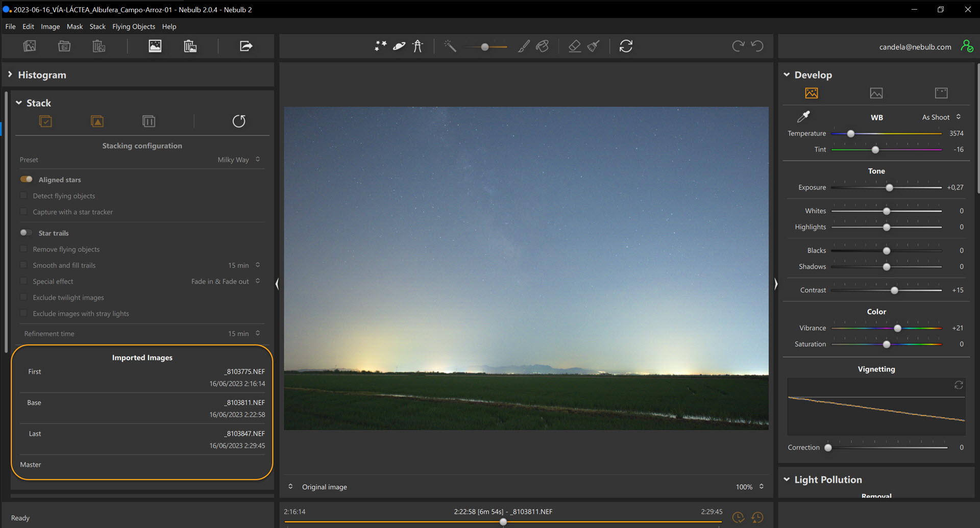
Task: Pick the white balance eyedropper
Action: click(x=803, y=117)
